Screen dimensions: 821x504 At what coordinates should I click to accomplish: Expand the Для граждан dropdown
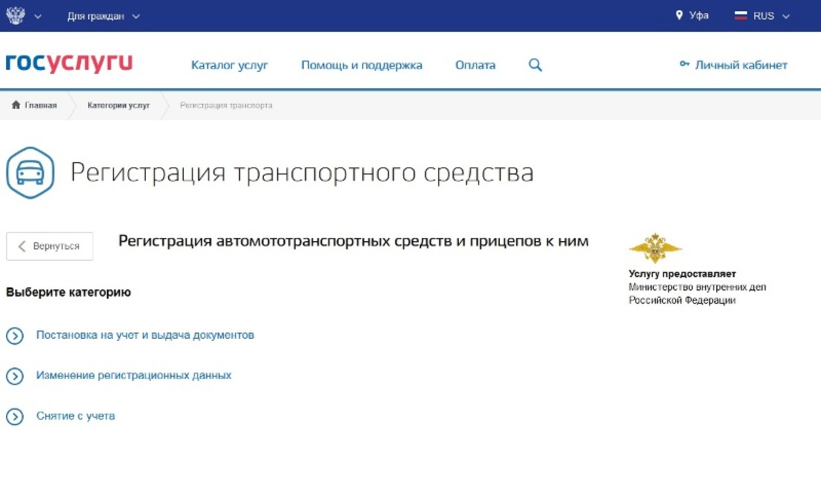point(103,16)
